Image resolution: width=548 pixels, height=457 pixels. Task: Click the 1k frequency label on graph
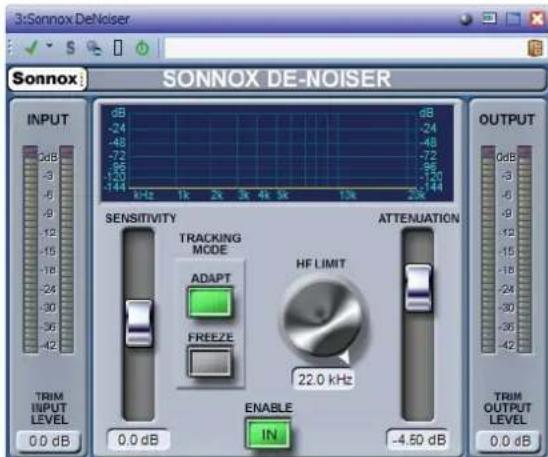coord(183,195)
